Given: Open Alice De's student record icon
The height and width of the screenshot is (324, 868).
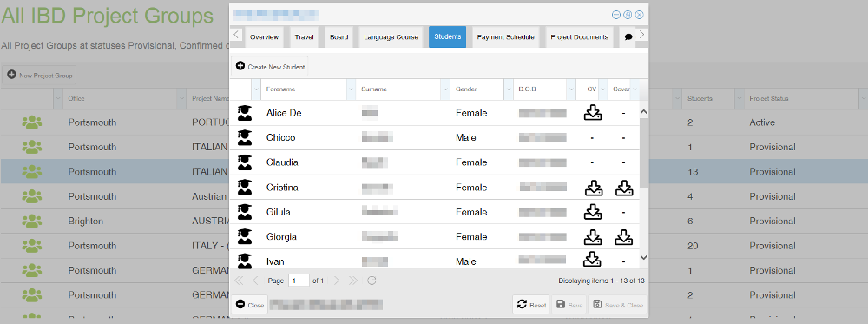Looking at the screenshot, I should coord(244,113).
